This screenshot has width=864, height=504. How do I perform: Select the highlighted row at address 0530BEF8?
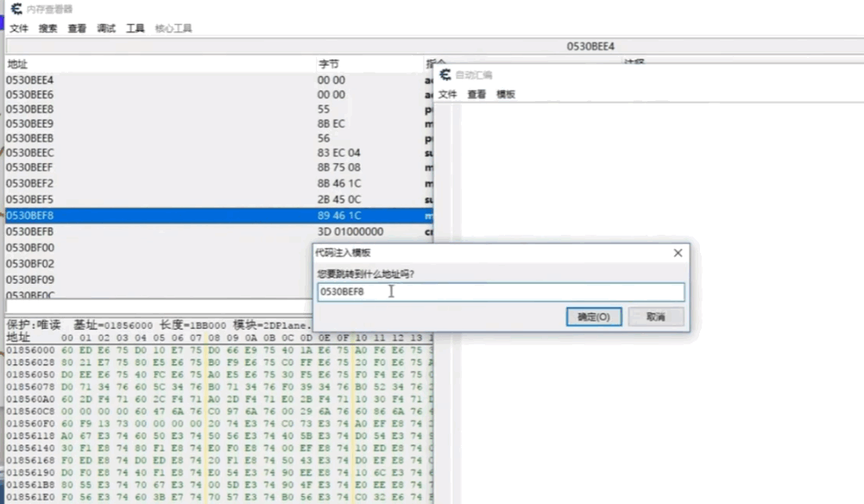pyautogui.click(x=216, y=216)
